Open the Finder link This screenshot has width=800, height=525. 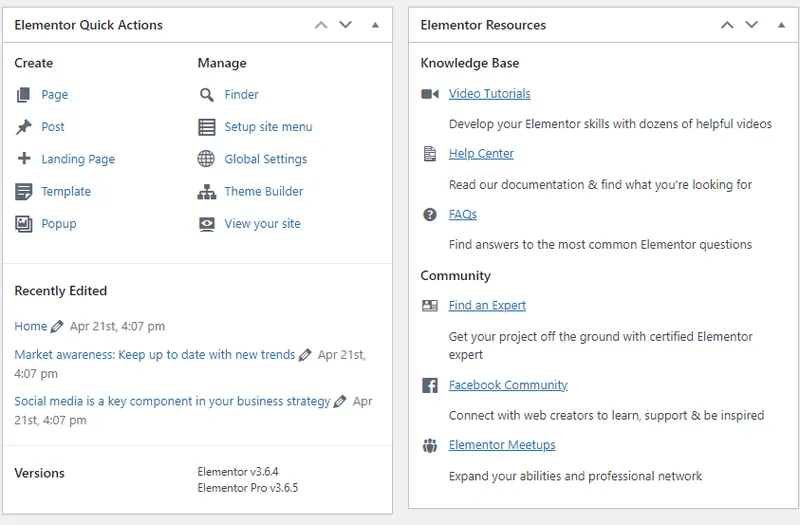[x=241, y=94]
